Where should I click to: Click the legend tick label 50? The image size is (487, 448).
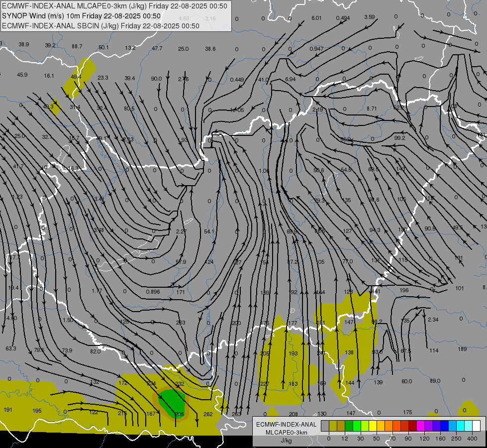click(377, 439)
